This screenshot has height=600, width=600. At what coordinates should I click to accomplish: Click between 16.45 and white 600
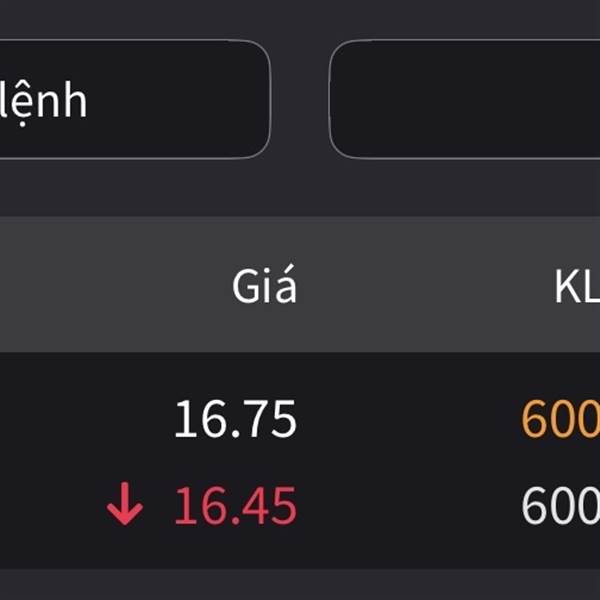pyautogui.click(x=410, y=508)
